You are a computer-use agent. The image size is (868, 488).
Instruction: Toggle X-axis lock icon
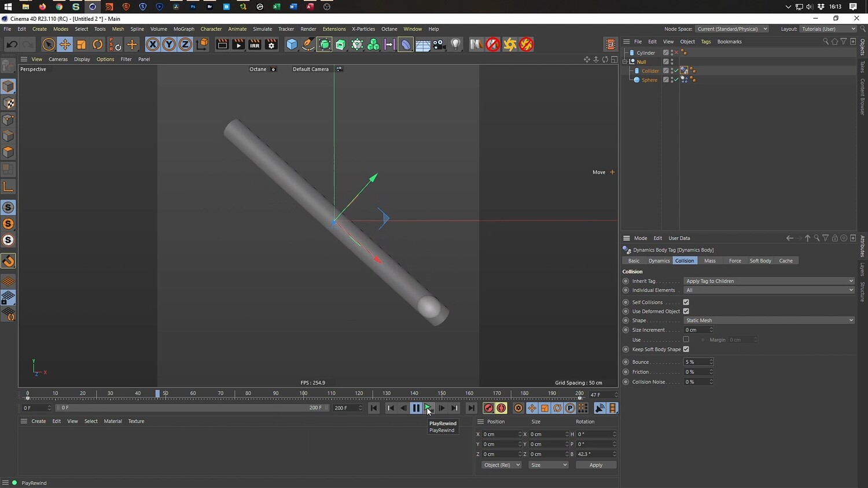(152, 45)
